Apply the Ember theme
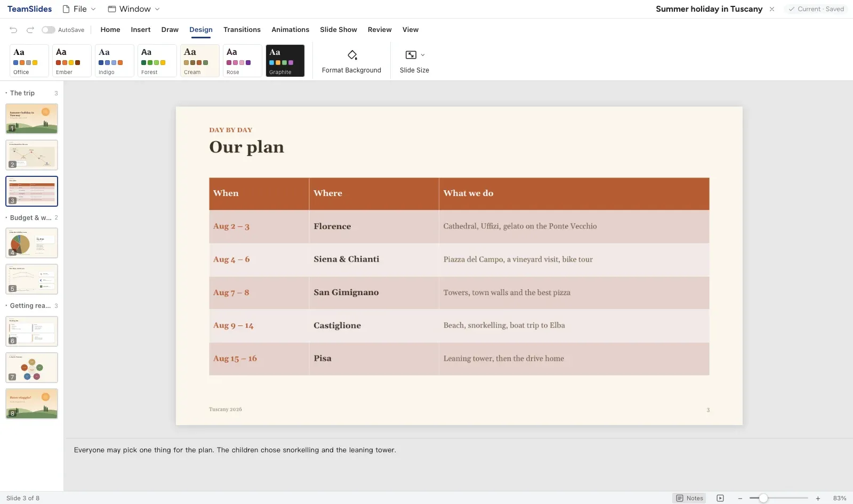 coord(72,61)
